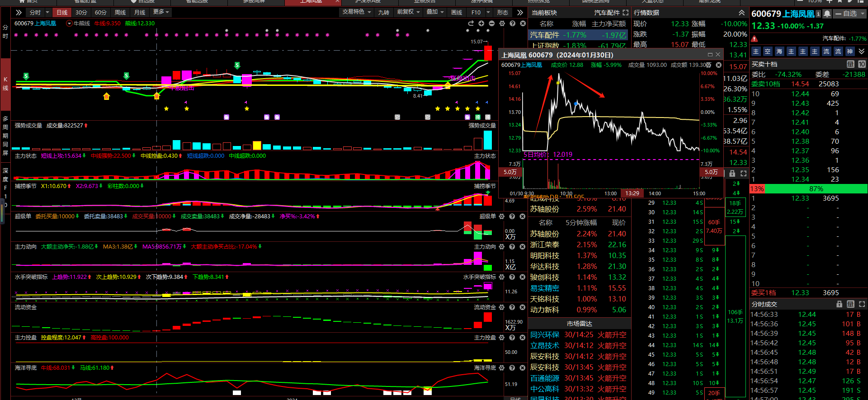Image resolution: width=868 pixels, height=400 pixels.
Task: Open 主力控盘 indicator help icon
Action: click(512, 338)
